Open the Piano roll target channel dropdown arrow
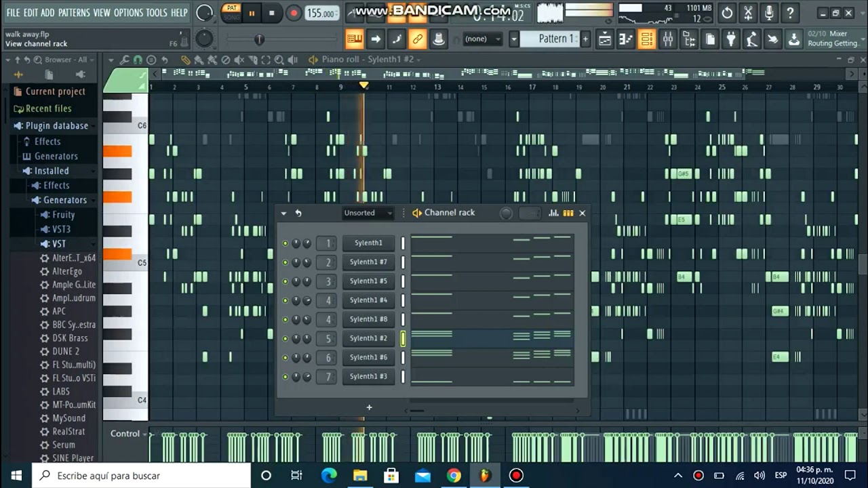This screenshot has width=868, height=488. (x=418, y=60)
